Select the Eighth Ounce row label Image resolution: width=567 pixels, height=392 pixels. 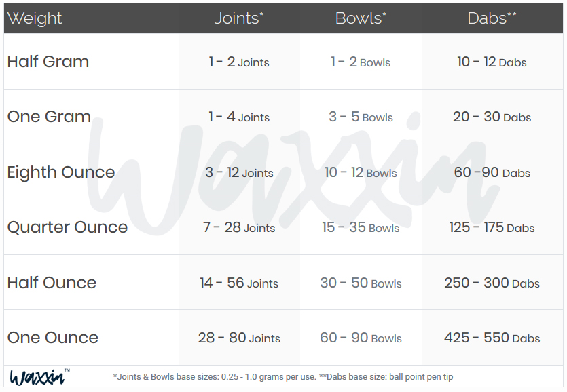point(61,172)
